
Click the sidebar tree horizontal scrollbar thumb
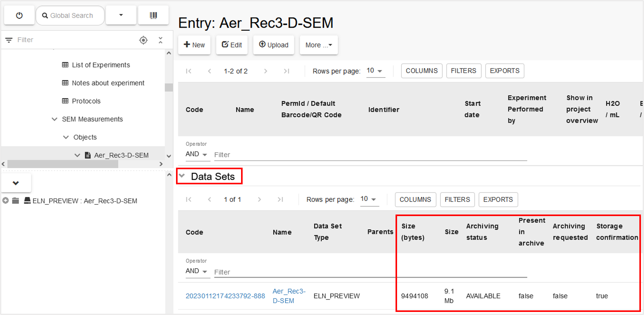tap(63, 164)
